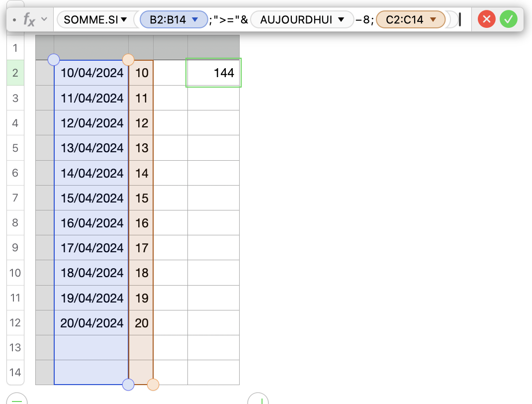Click highlighted row header 2
The image size is (532, 404).
coord(15,73)
